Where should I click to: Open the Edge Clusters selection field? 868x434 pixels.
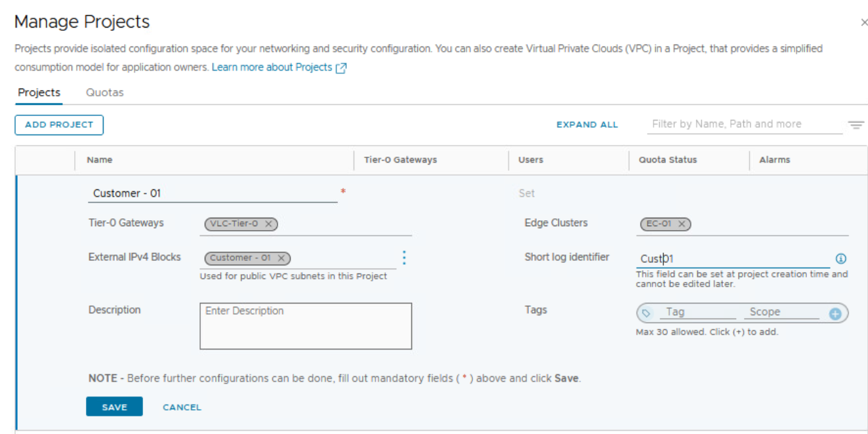pos(768,224)
